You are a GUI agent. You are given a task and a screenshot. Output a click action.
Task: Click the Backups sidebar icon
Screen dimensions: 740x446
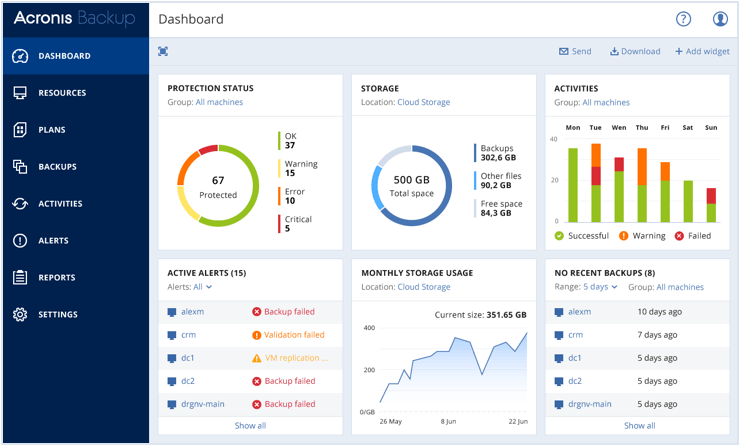[19, 167]
